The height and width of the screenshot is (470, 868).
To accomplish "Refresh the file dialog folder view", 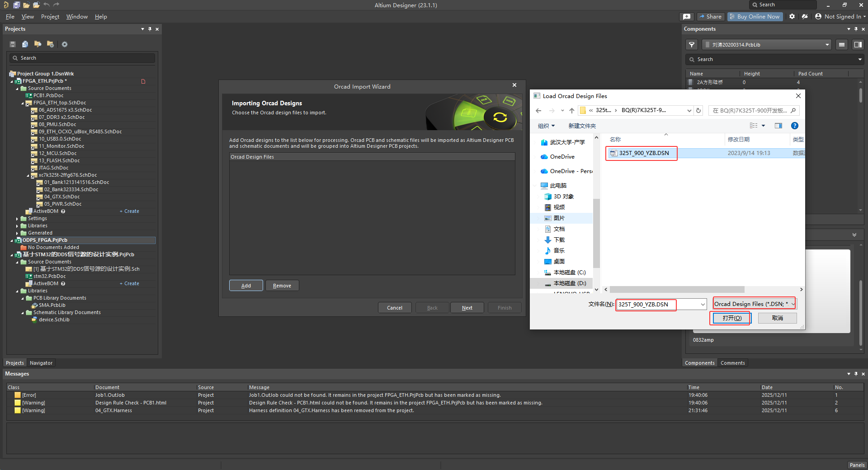I will click(698, 111).
